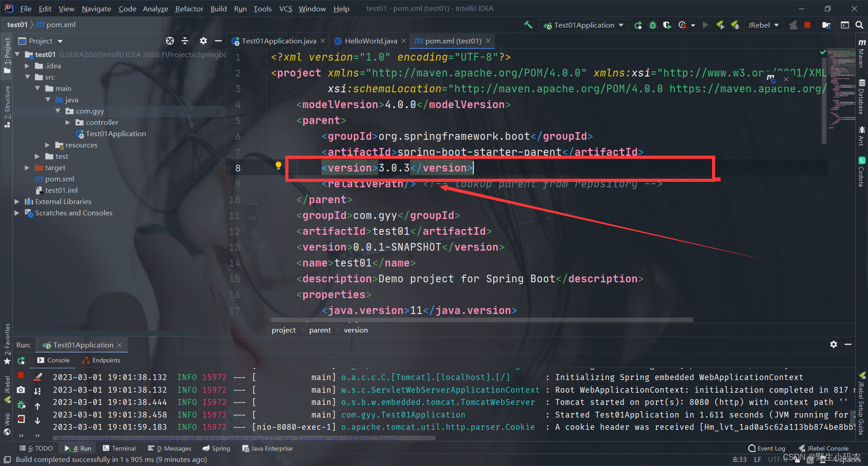
Task: Open the VCS menu
Action: tap(285, 9)
